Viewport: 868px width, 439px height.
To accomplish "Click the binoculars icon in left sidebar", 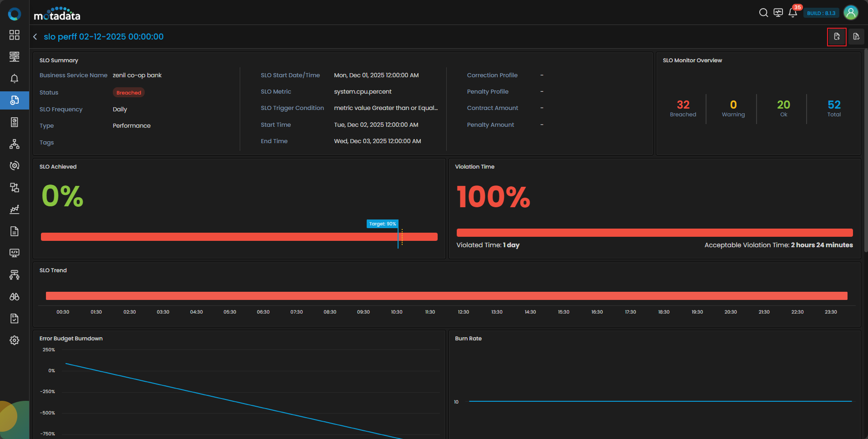I will pos(15,297).
